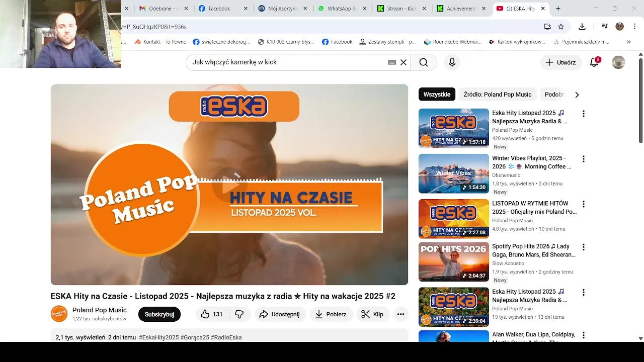This screenshot has height=362, width=644.
Task: Bookmark this page with the star icon
Action: (x=561, y=27)
